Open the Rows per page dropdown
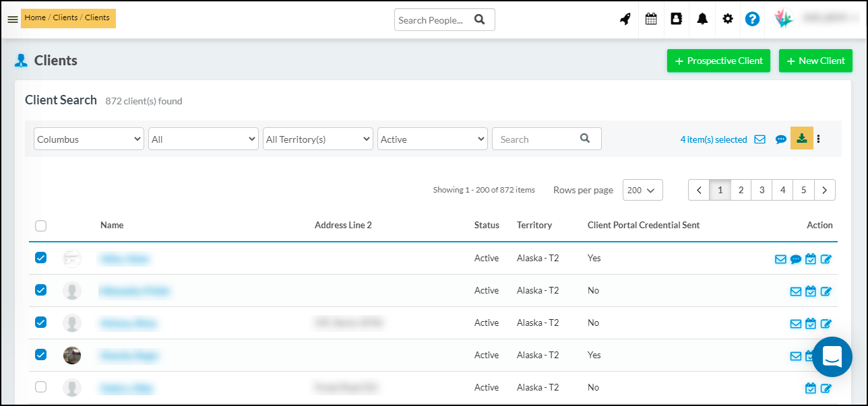The image size is (868, 406). coord(642,191)
